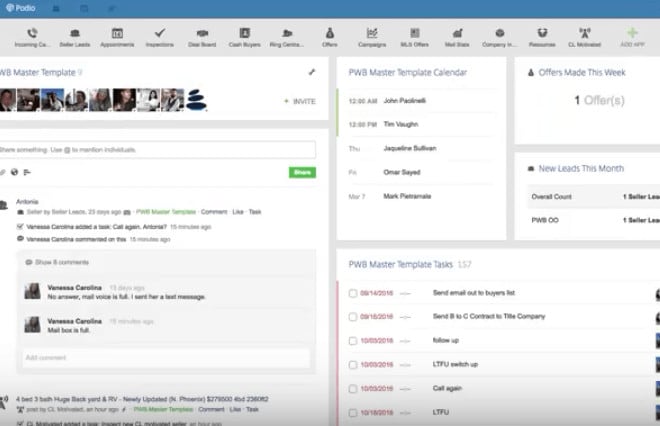Click the speech bubble icon by Show 8 comments
The width and height of the screenshot is (660, 426).
click(x=29, y=262)
